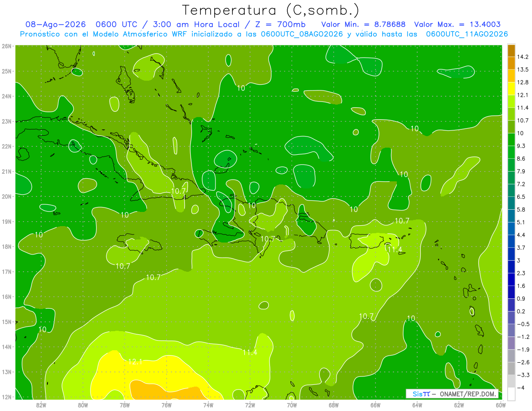Click the 66W longitude axis label
532x411 pixels.
(376, 405)
